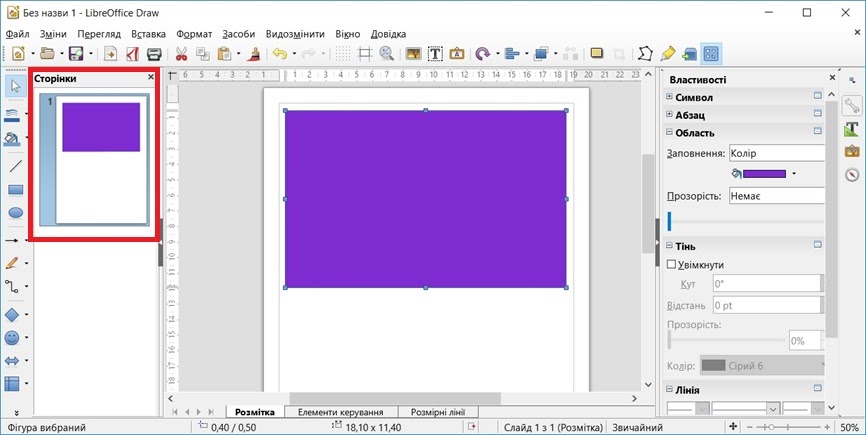Click the Export as PDF icon
Screen dimensions: 866x435
(x=131, y=54)
